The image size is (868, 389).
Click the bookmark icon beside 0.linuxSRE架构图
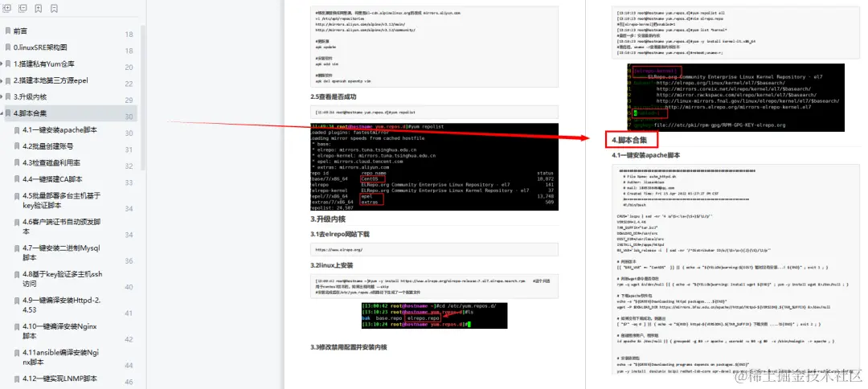(8, 47)
